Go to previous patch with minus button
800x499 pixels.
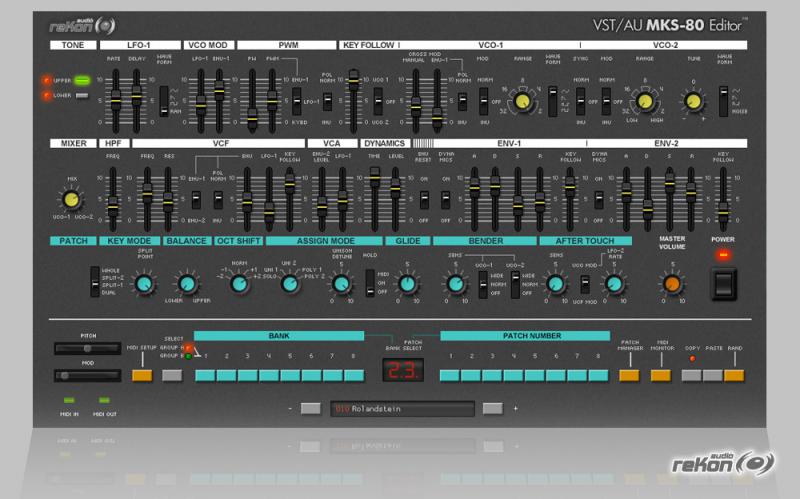311,408
